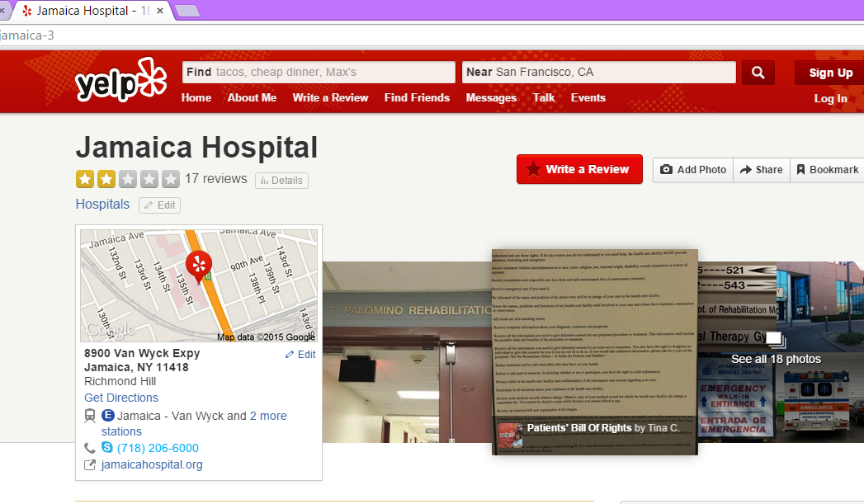Click See all 18 photos
Viewport: 864px width, 504px height.
[x=776, y=359]
